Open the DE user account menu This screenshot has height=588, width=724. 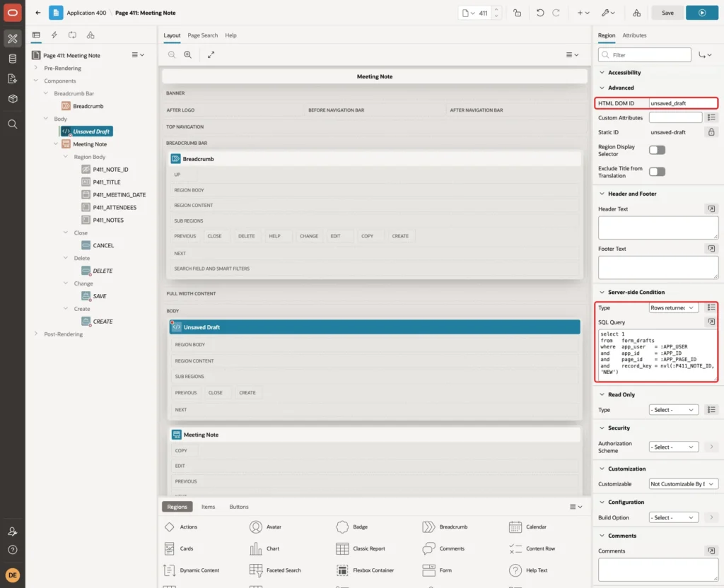click(13, 575)
